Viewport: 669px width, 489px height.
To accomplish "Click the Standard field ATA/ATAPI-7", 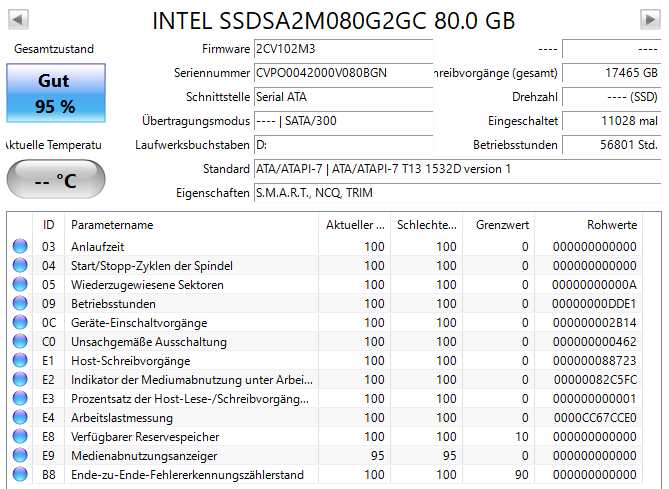I will 457,169.
